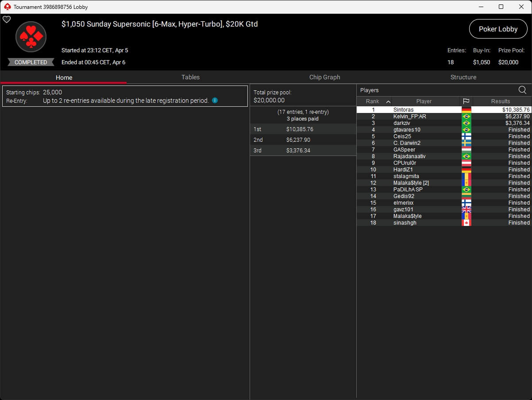Screen dimensions: 532x400
Task: Switch to the Tables tab
Action: point(190,77)
